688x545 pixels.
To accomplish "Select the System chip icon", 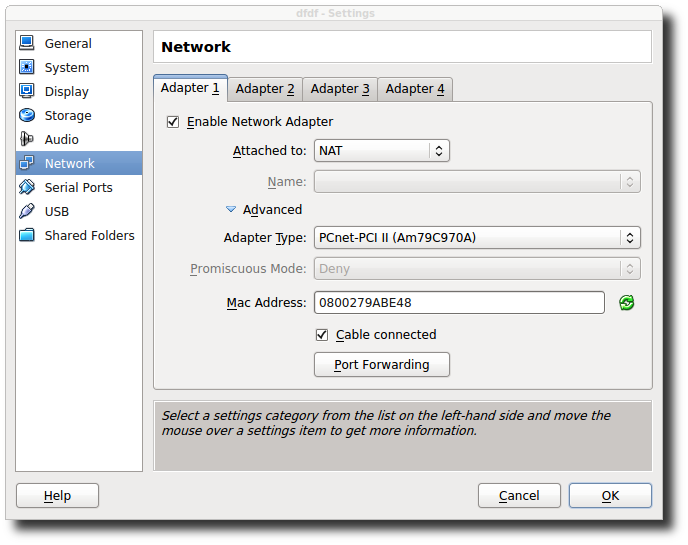I will coord(27,67).
